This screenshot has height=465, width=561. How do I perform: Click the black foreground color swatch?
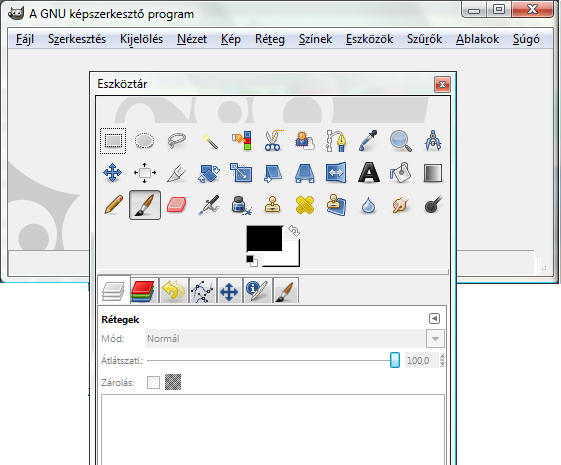[x=264, y=239]
